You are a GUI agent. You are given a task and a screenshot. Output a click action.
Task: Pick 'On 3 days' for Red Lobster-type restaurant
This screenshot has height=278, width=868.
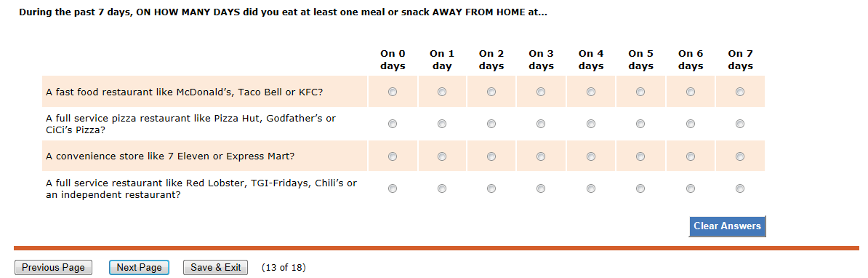coord(541,188)
